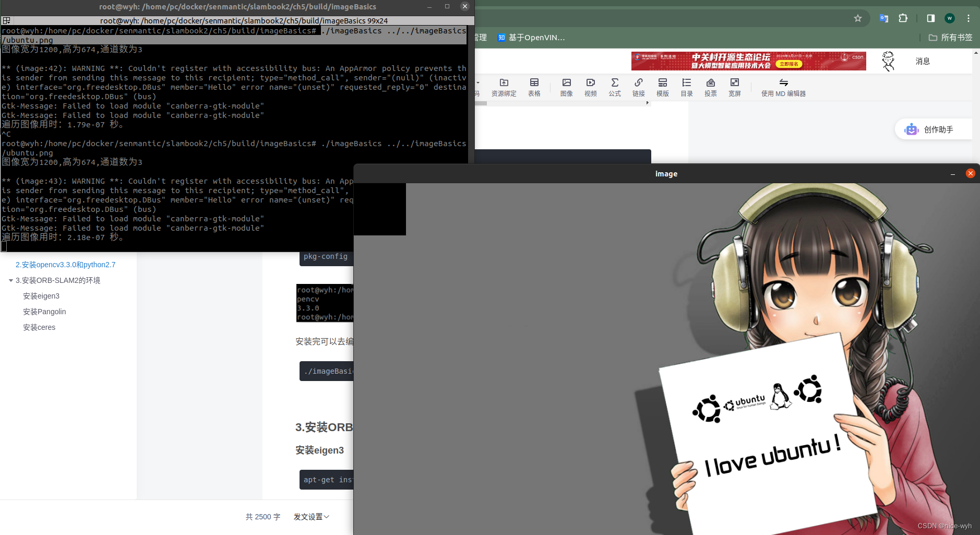
Task: Insert a table of contents with 目录
Action: click(687, 87)
